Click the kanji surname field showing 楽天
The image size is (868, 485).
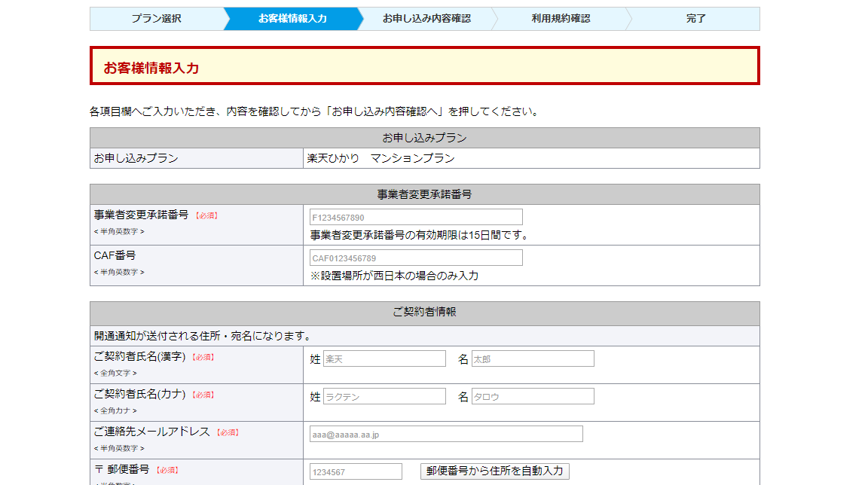[x=384, y=359]
